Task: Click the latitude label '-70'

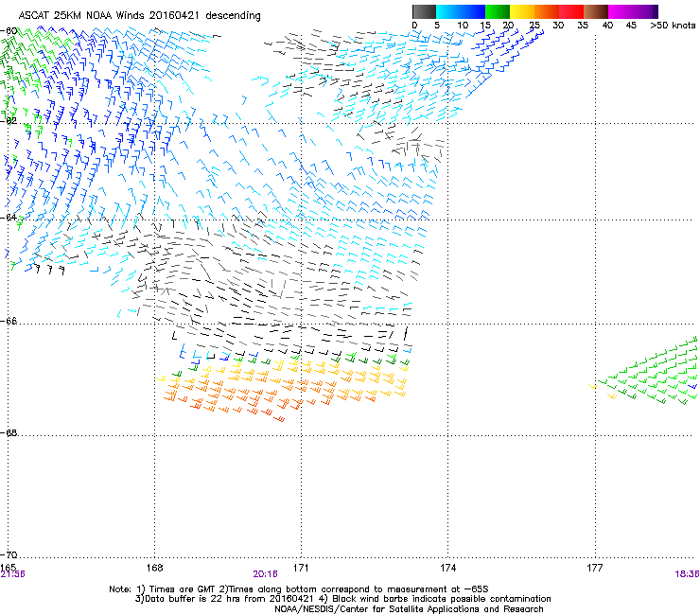Action: [9, 554]
